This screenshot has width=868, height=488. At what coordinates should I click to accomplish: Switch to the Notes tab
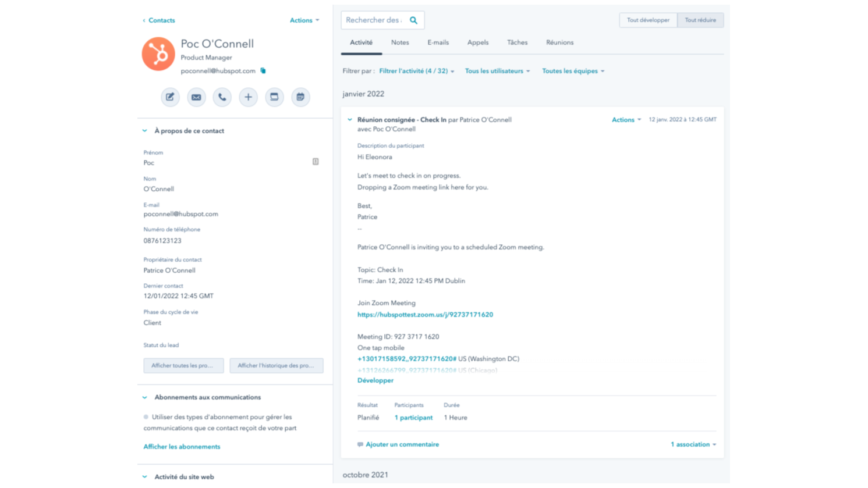399,42
